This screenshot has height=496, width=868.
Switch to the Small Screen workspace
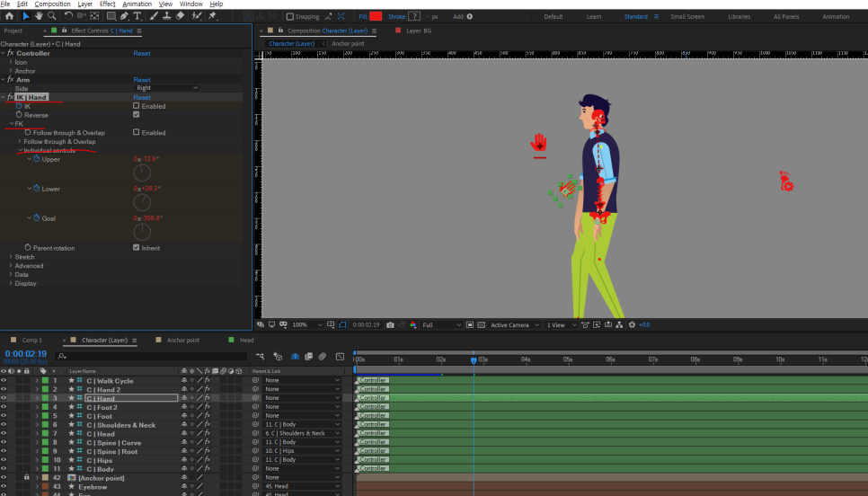click(x=687, y=16)
